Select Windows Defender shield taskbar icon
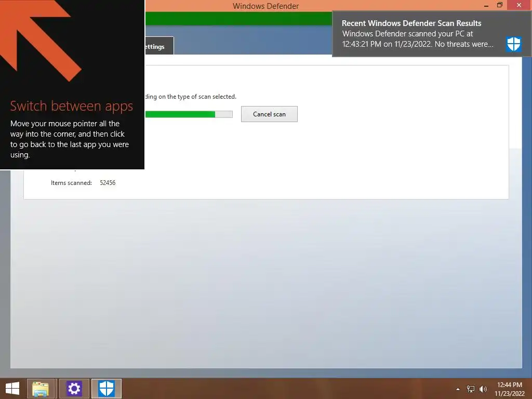532x399 pixels. [106, 389]
